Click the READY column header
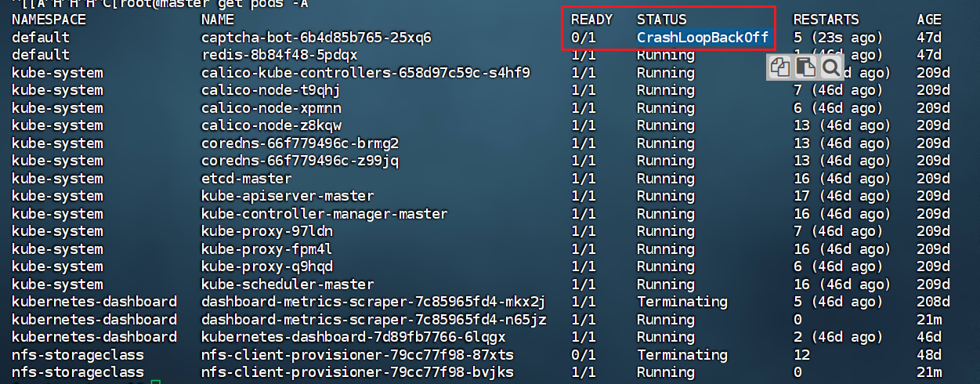980x384 pixels. (x=591, y=20)
